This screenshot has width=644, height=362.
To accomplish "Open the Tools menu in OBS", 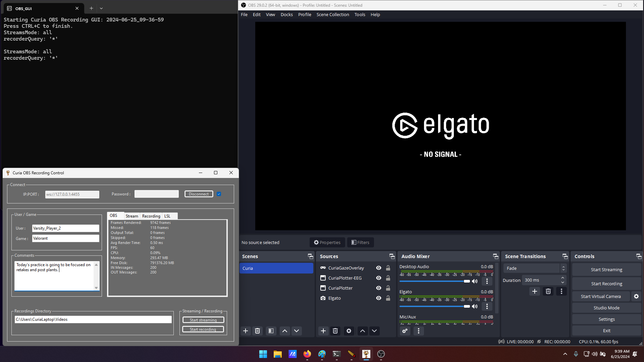I will click(360, 15).
